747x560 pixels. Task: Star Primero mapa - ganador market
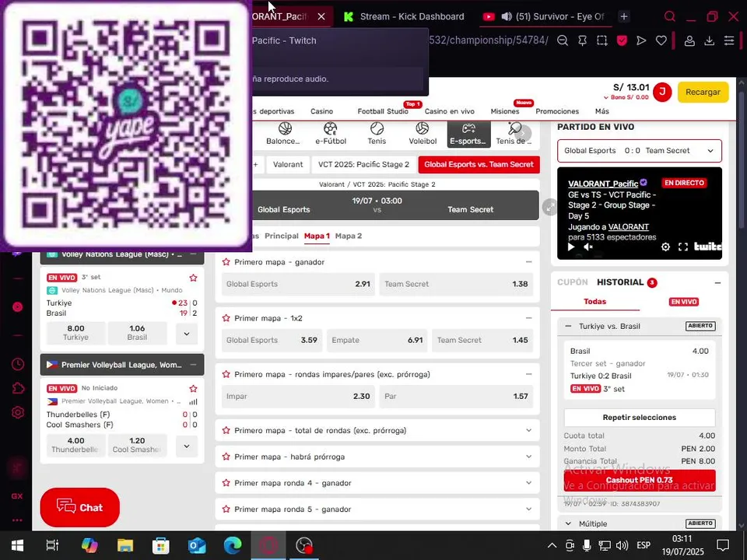click(226, 262)
